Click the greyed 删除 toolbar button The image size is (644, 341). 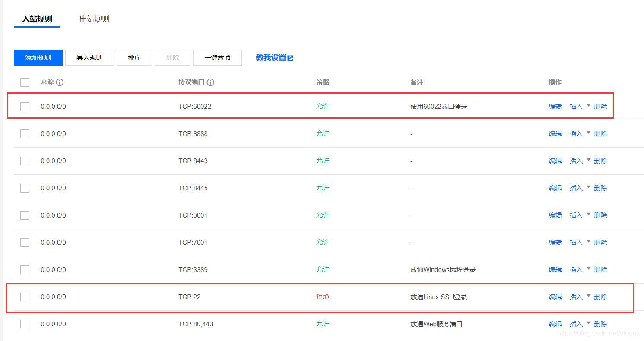pos(172,58)
